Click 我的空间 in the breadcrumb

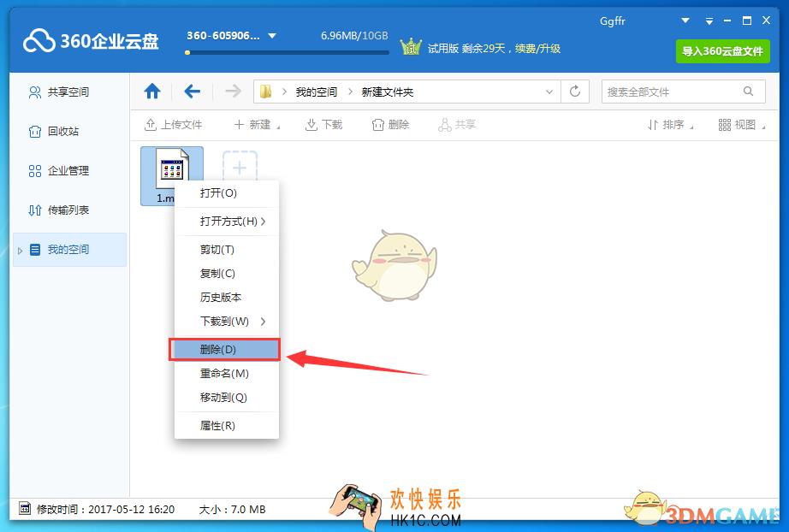(x=316, y=92)
